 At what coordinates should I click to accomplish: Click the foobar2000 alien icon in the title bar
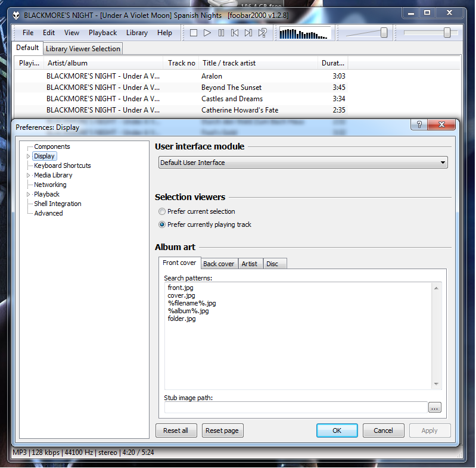(x=17, y=15)
